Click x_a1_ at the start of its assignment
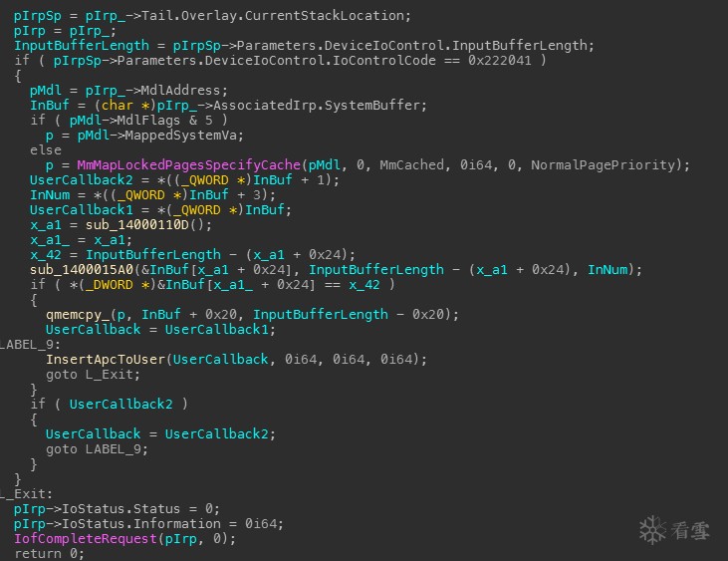This screenshot has height=561, width=728. coord(50,240)
